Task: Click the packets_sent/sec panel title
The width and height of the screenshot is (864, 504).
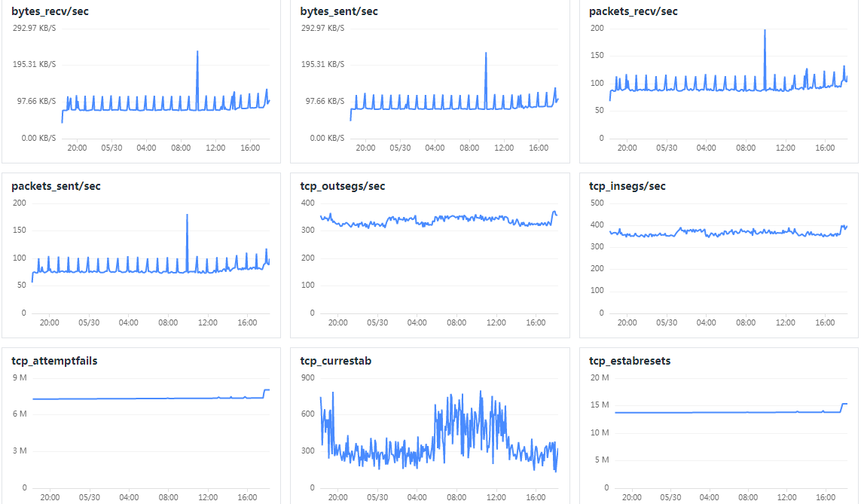Action: tap(56, 186)
